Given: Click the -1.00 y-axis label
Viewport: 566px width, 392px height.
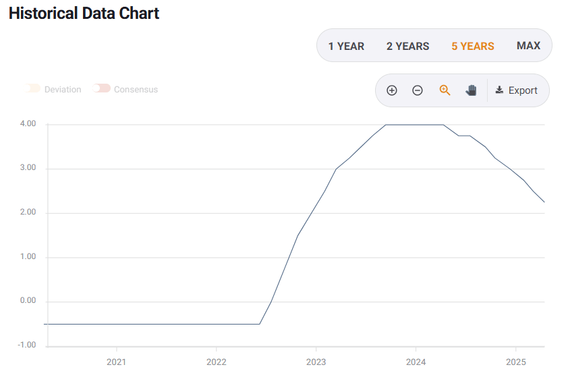Looking at the screenshot, I should click(27, 345).
